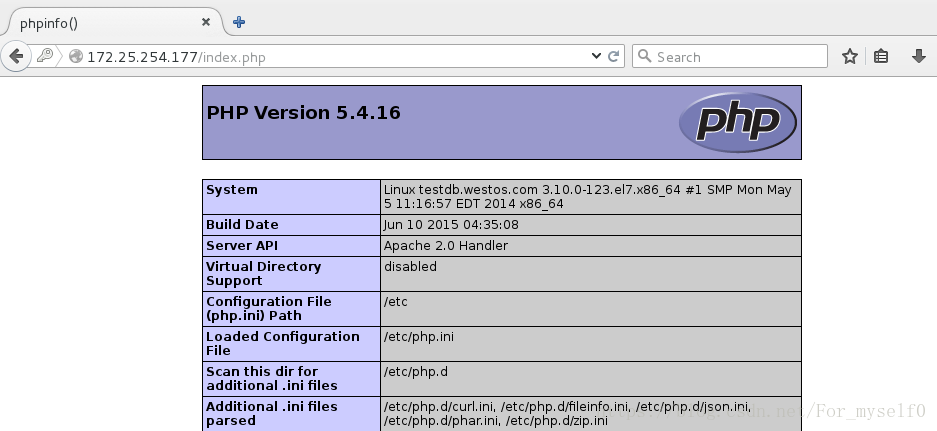
Task: Click the PHP logo image
Action: tap(737, 122)
